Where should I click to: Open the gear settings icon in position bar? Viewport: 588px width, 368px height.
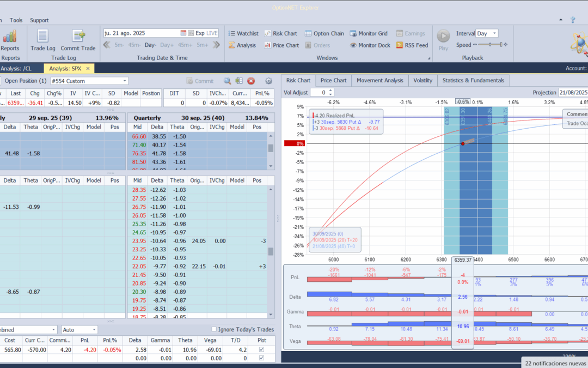pos(268,81)
